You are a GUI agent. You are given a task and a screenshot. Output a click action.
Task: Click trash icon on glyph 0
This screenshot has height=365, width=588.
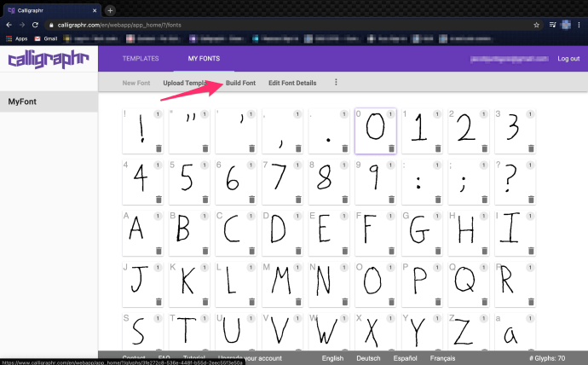coord(390,148)
